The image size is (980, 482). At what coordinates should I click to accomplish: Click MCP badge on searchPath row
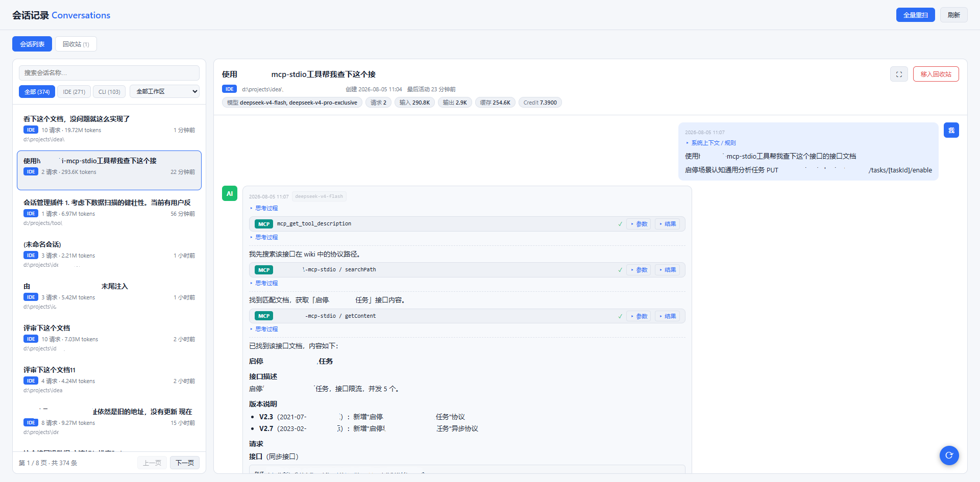coord(264,270)
